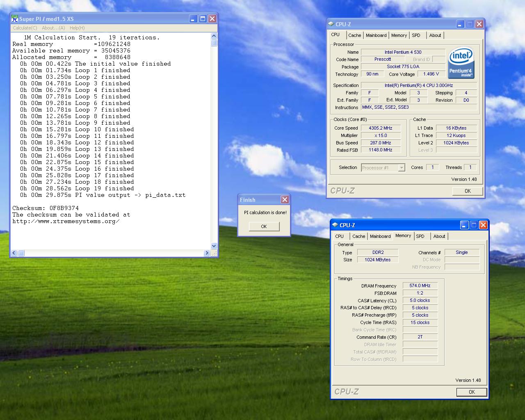Viewport: 525px width, 420px height.
Task: Click the Command Rate 2T value
Action: (x=420, y=337)
